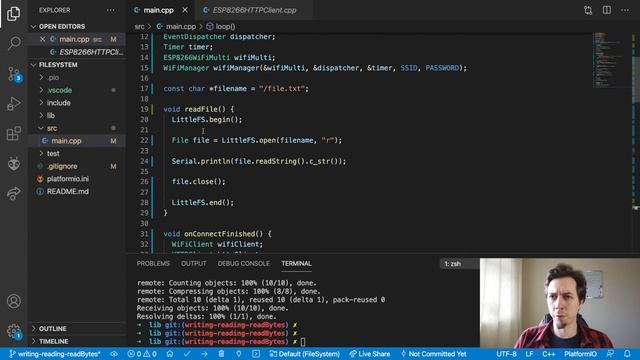Open the Run and Debug view
This screenshot has width=640, height=360.
13,104
